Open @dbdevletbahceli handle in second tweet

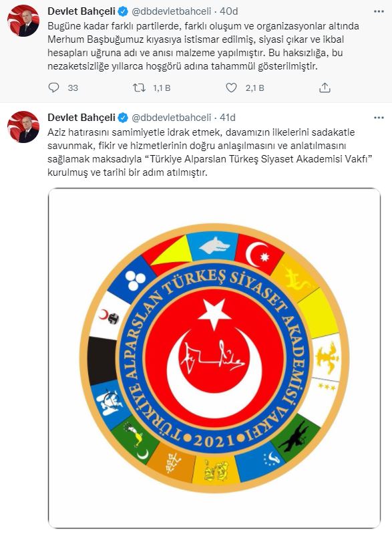pyautogui.click(x=172, y=118)
